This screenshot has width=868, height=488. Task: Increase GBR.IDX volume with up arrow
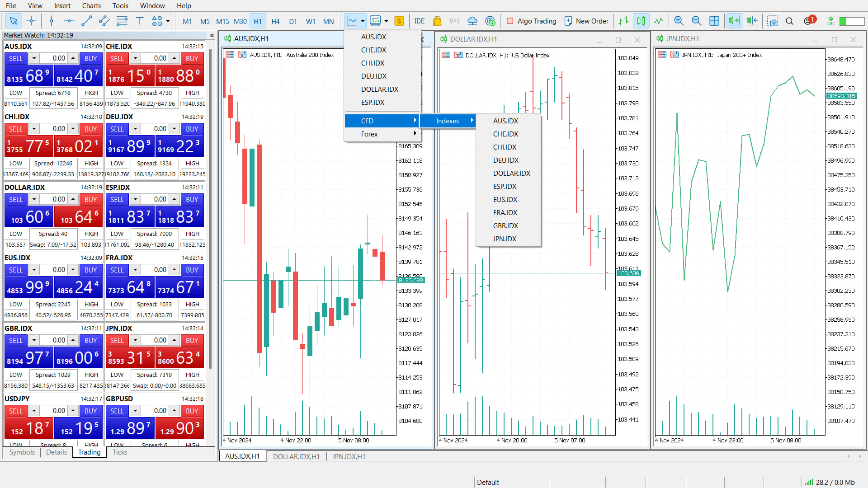coord(73,340)
